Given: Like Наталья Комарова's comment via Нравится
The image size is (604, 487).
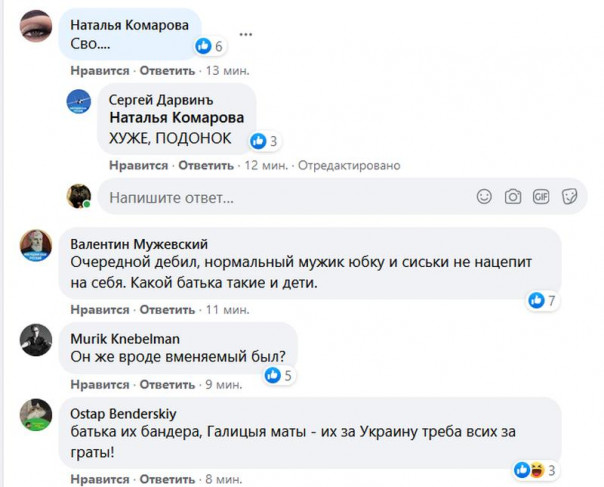Looking at the screenshot, I should coord(100,72).
